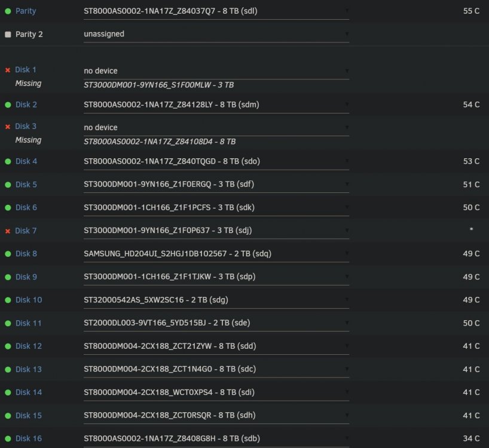Open the Parity 2 unassigned device dropdown
Viewport: 489px width, 448px height.
(x=216, y=34)
